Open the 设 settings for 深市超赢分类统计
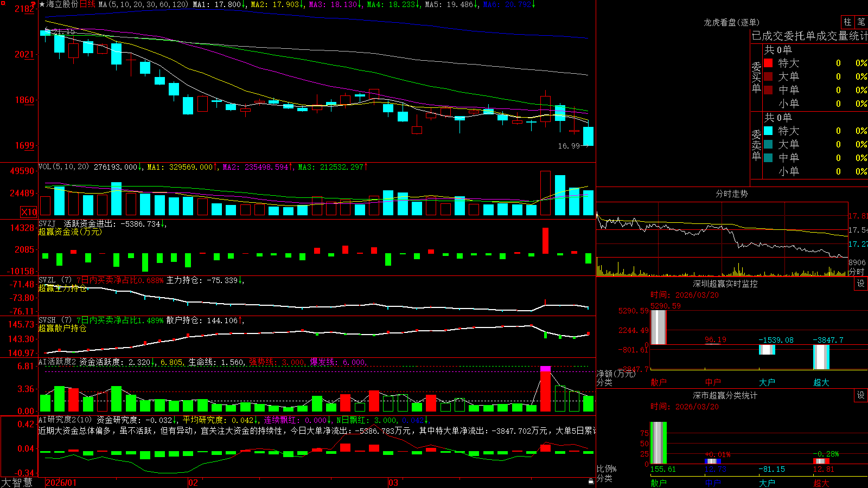 (861, 395)
